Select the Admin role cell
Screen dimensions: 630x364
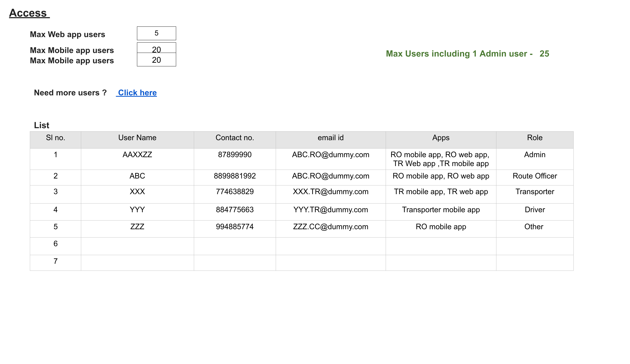[x=535, y=154]
